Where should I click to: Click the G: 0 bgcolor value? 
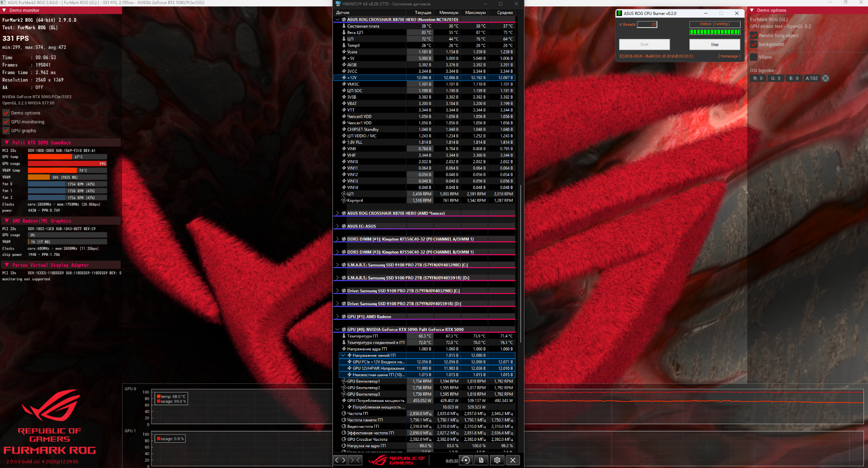pos(776,78)
